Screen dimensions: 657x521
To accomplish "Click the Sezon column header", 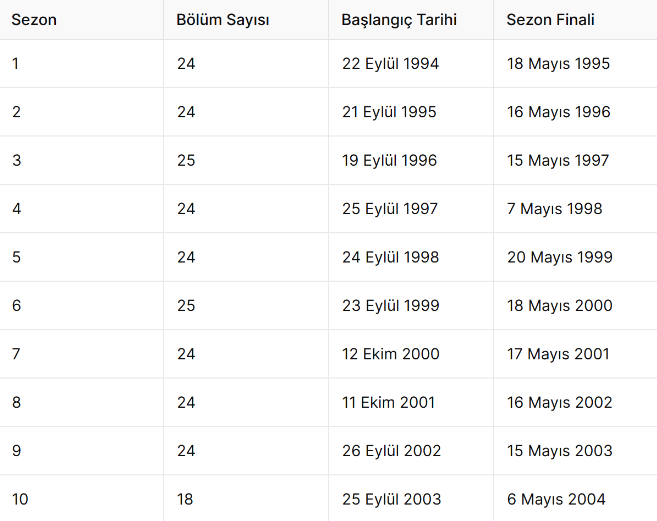I will (34, 20).
